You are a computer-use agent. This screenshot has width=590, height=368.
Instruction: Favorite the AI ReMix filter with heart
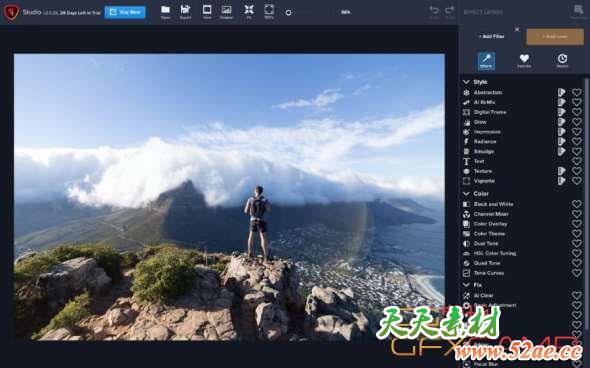coord(577,102)
